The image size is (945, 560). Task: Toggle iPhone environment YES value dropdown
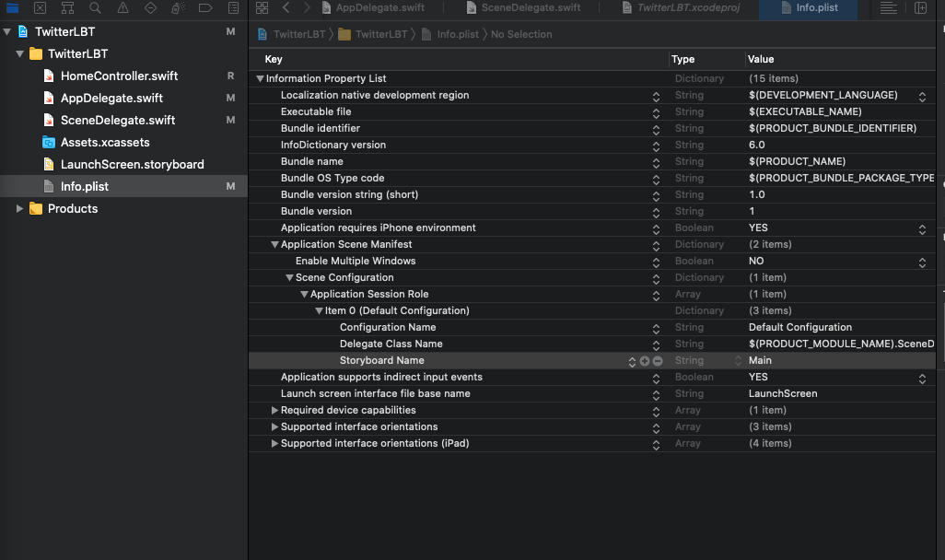click(x=922, y=229)
